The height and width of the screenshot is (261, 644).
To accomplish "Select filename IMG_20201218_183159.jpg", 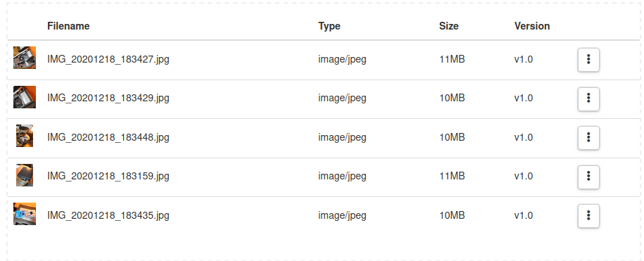I will click(108, 177).
